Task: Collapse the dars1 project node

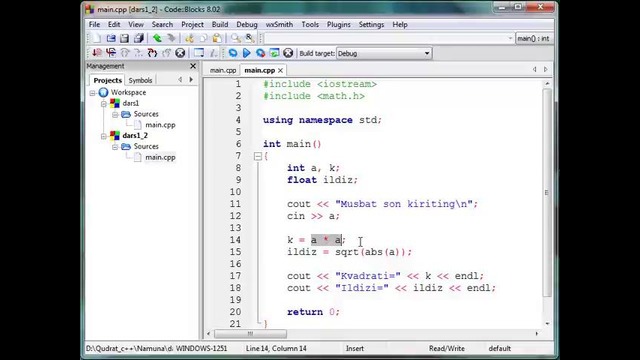Action: [x=104, y=104]
